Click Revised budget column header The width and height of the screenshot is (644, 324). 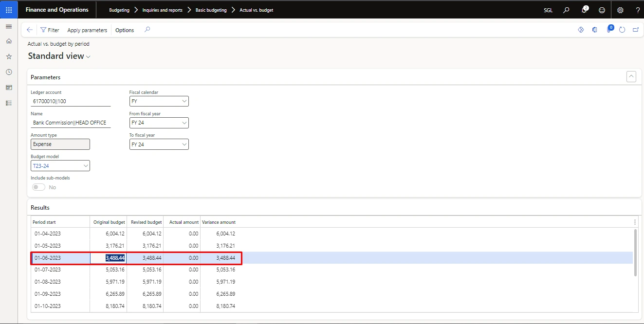pos(145,222)
